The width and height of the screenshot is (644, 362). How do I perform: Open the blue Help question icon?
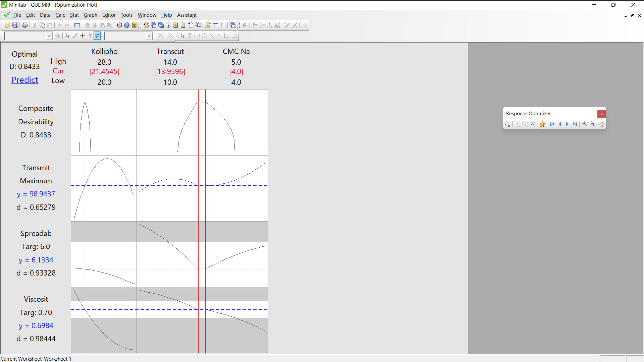pyautogui.click(x=127, y=25)
